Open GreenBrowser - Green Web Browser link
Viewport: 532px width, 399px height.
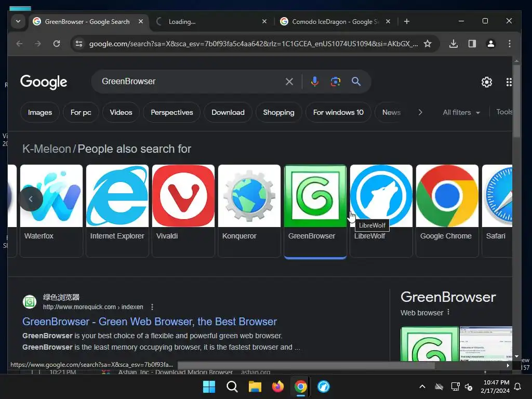(x=150, y=322)
